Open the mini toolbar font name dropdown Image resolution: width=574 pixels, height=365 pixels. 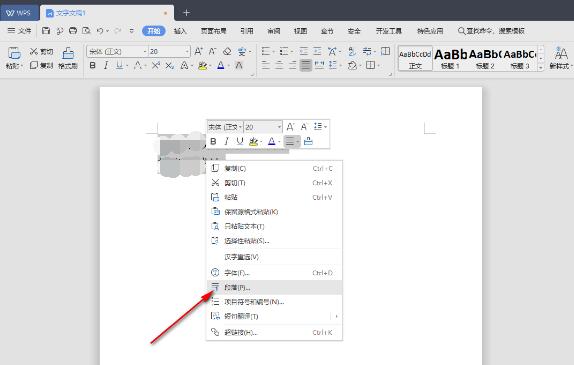click(240, 127)
